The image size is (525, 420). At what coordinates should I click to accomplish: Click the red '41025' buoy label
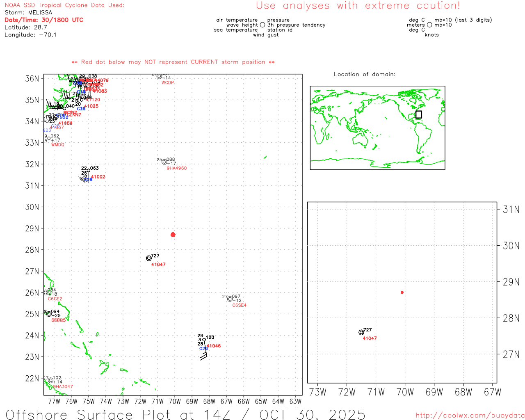[91, 106]
